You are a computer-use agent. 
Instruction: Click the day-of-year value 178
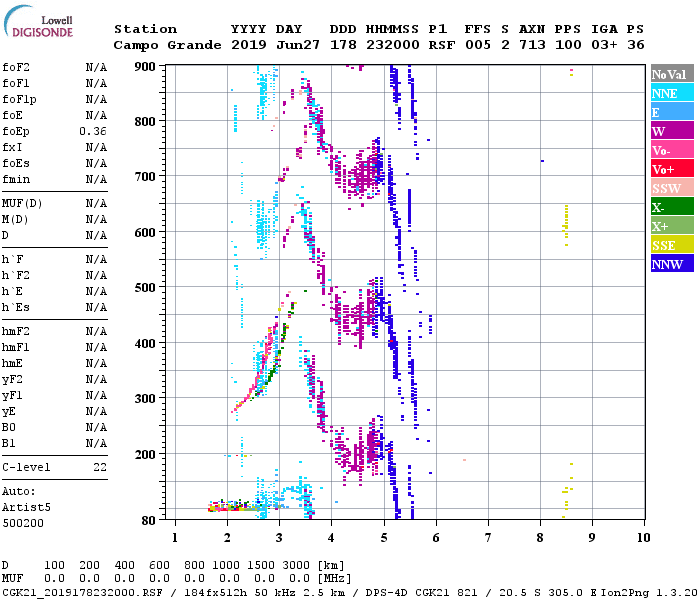coord(343,45)
